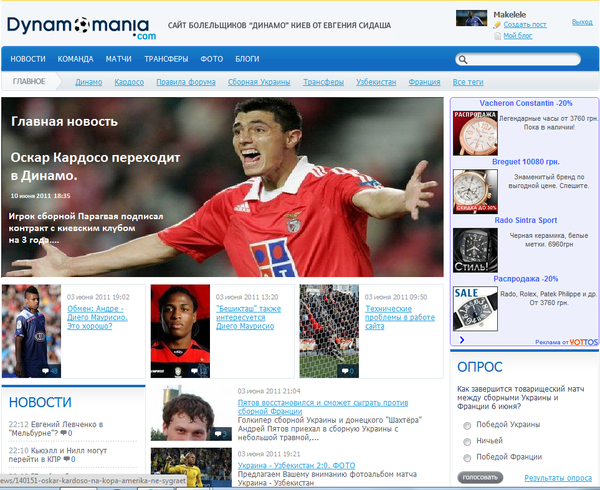Screen dimensions: 600x490
Task: Click the pencil icon beside Создать пост
Action: 497,23
